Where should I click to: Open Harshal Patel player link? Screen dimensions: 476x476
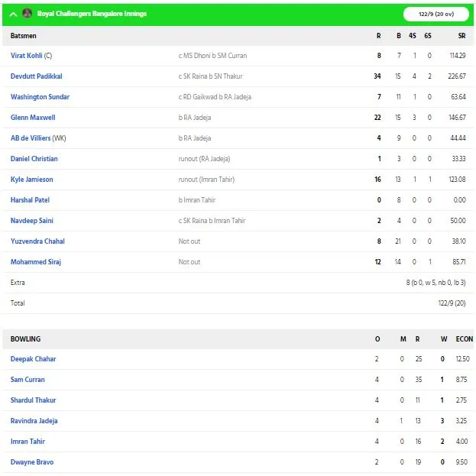[x=30, y=200]
